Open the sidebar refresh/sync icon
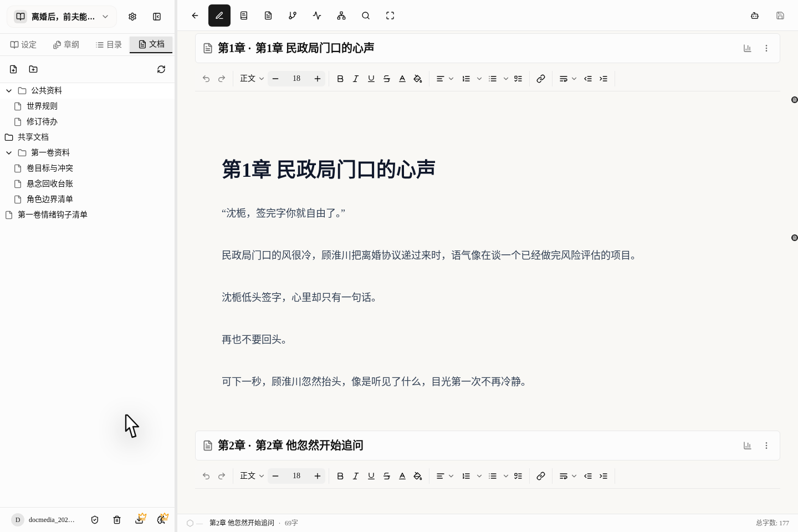Viewport: 798px width, 532px height. 161,69
